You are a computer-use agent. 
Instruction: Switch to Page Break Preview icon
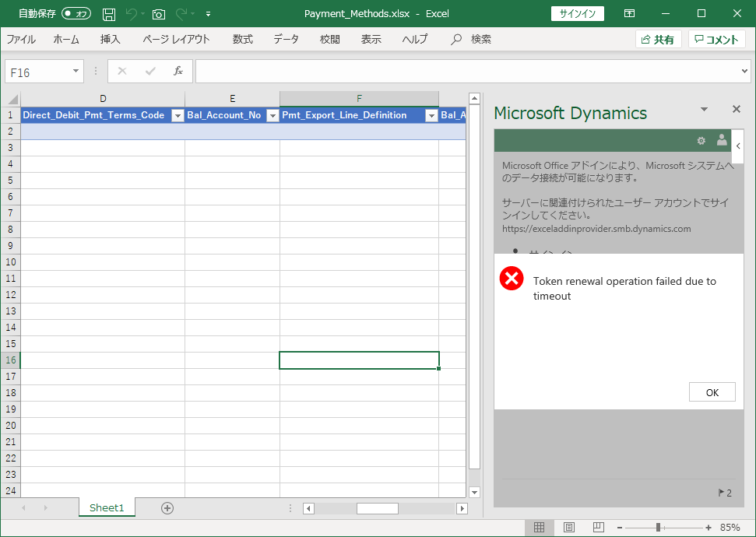599,528
